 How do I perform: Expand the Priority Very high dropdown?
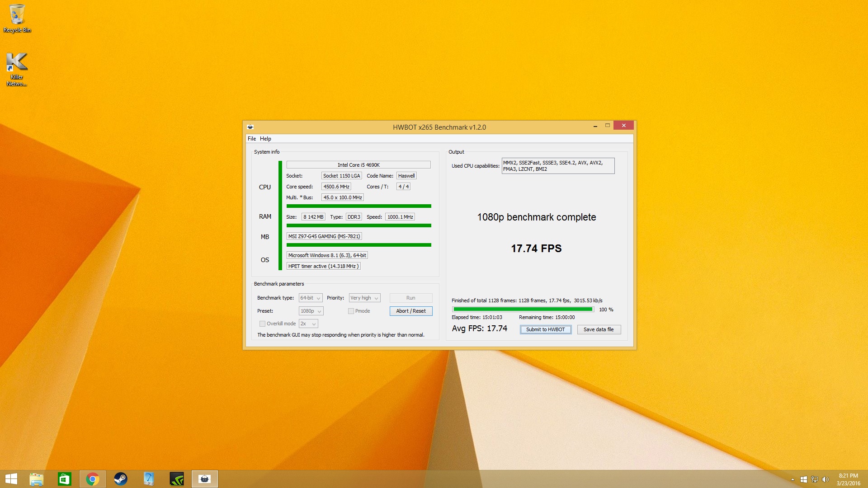click(x=364, y=298)
